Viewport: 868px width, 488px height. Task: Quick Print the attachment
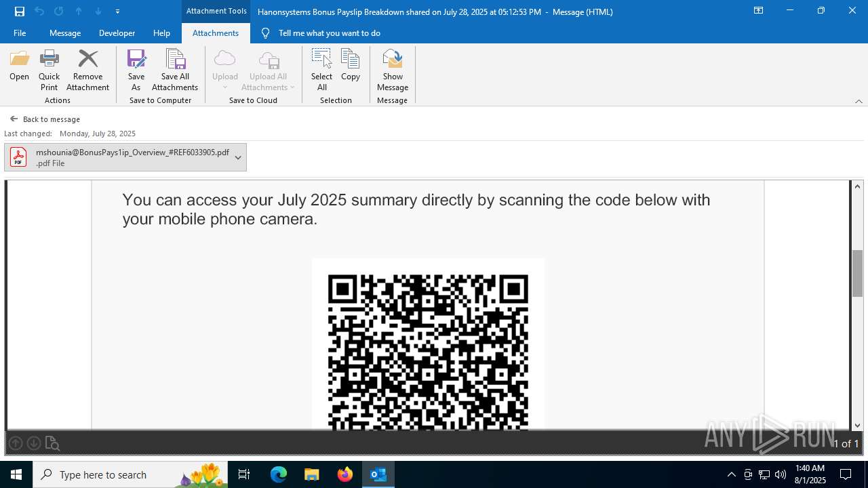point(49,70)
